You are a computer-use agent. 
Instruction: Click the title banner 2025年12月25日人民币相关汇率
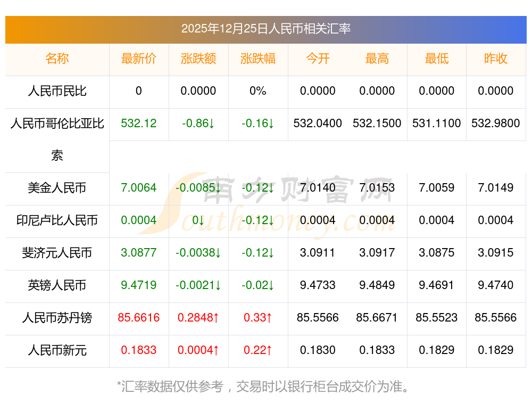click(x=265, y=29)
